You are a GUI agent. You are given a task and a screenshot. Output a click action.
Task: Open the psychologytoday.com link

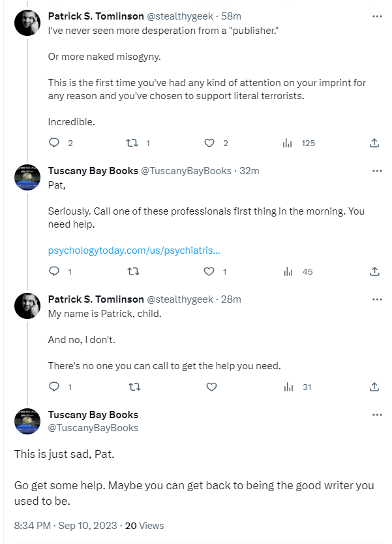click(x=134, y=250)
